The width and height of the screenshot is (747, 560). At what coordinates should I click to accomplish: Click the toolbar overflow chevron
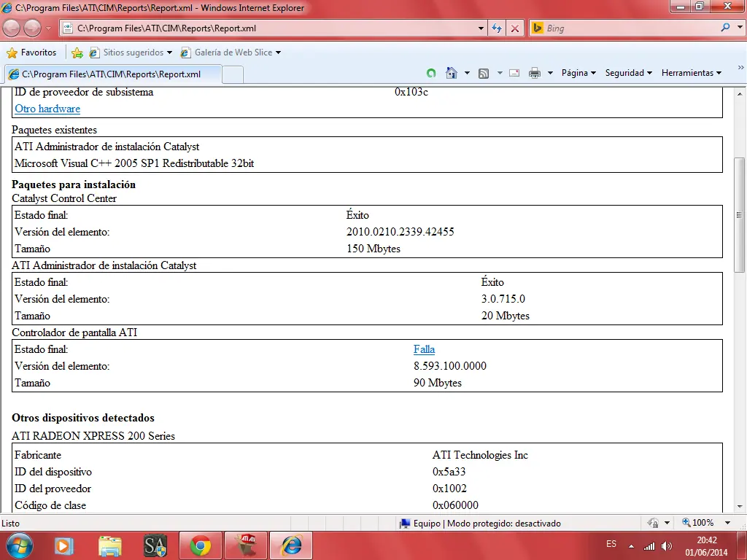click(x=741, y=67)
